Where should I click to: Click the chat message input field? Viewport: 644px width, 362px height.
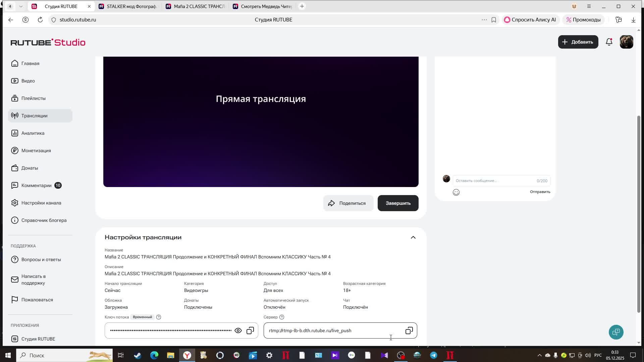tap(493, 181)
